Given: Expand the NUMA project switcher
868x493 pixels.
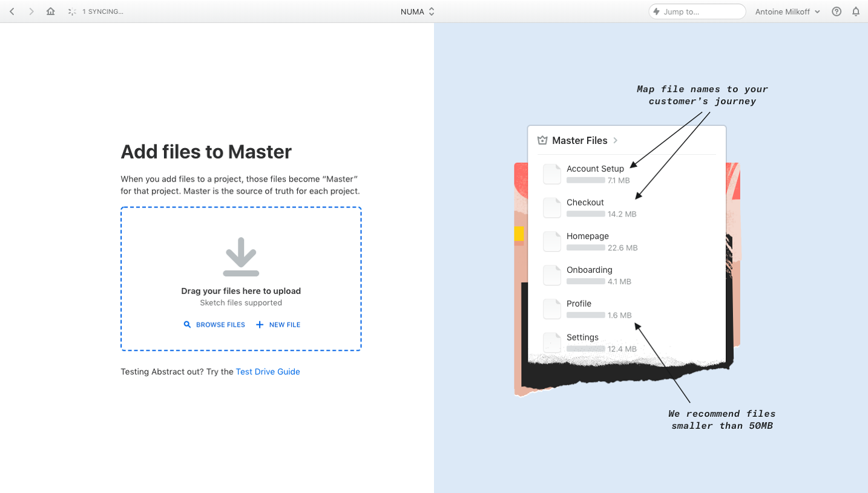Looking at the screenshot, I should point(418,11).
